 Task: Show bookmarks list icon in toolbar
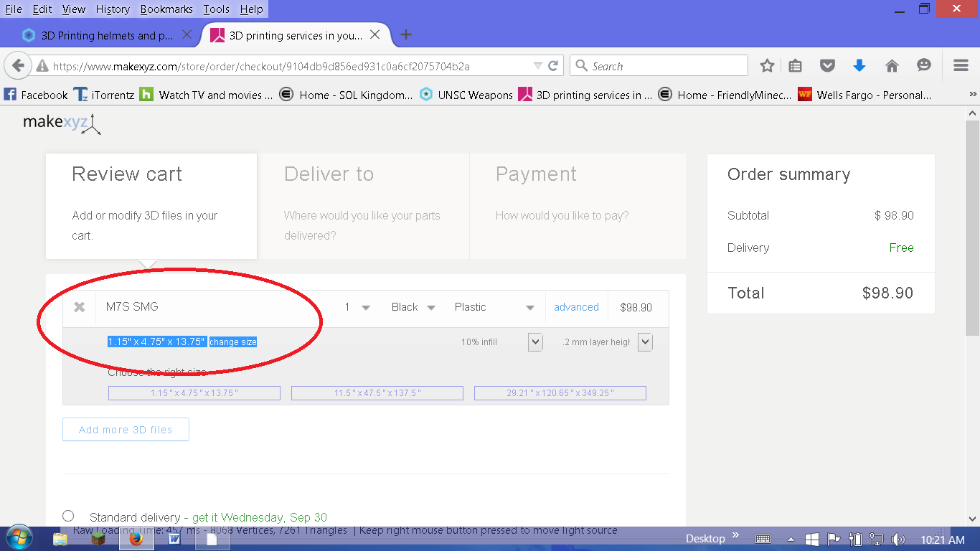pos(795,66)
